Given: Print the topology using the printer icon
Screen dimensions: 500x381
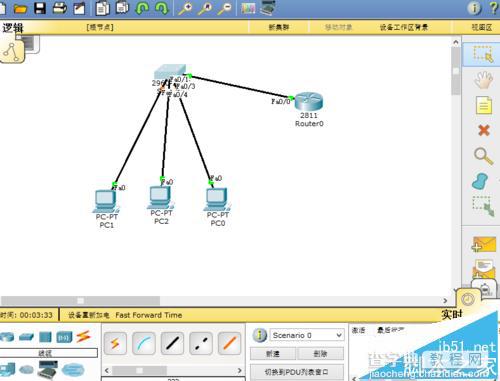Looking at the screenshot, I should (60, 8).
